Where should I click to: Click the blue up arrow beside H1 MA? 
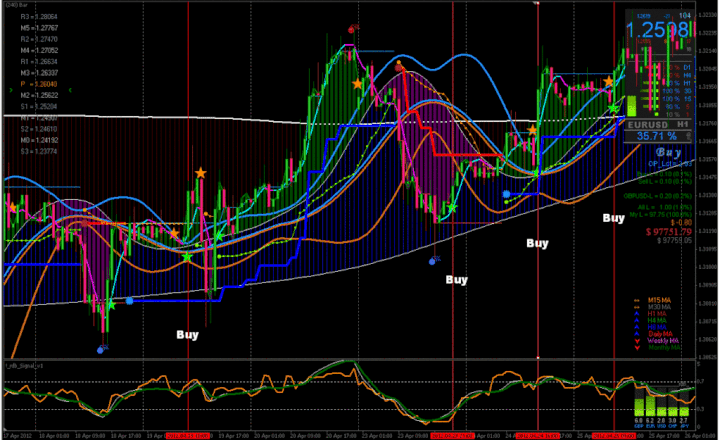(637, 314)
